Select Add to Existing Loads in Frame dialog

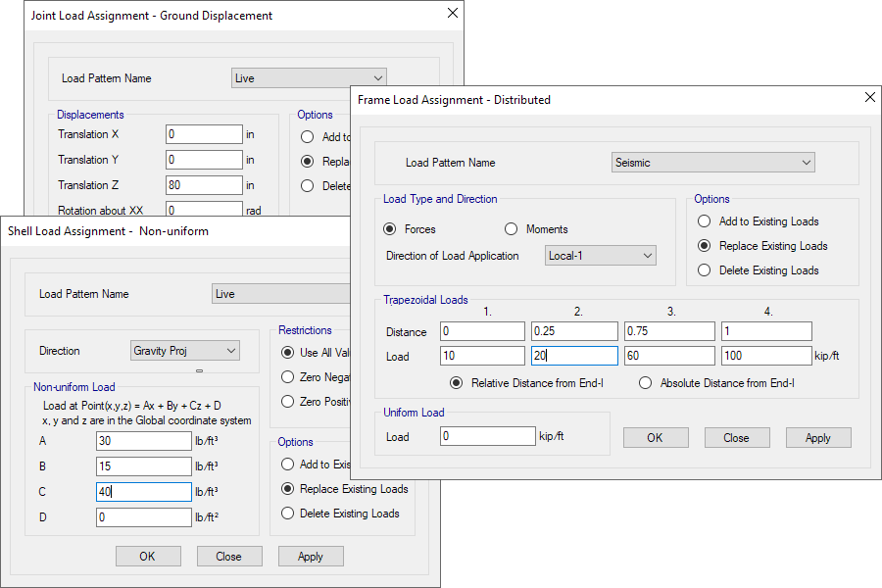point(704,221)
